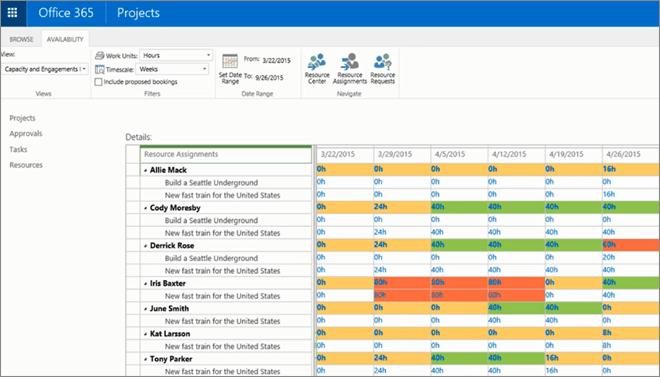Viewport: 660px width, 377px height.
Task: Collapse the Iris Baxter resource row
Action: 145,284
